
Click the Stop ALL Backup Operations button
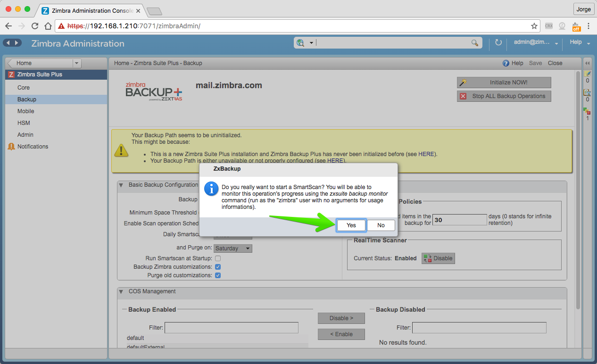tap(504, 96)
